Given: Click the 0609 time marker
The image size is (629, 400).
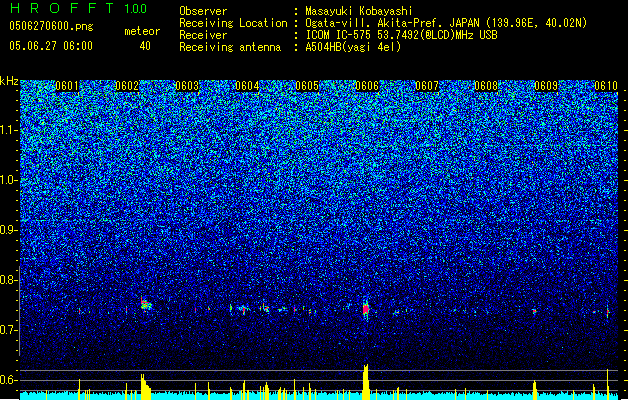Looking at the screenshot, I should click(x=546, y=86).
